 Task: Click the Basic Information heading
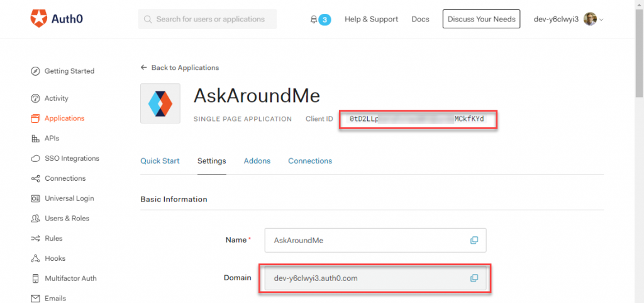click(174, 200)
